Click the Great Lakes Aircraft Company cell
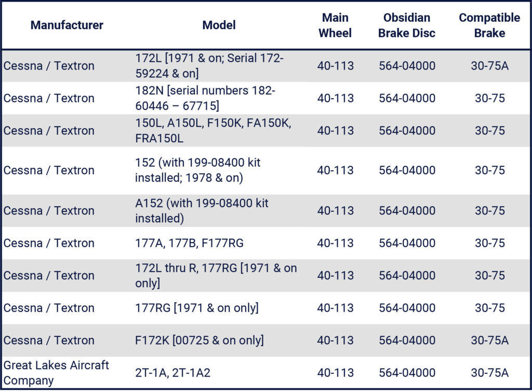The height and width of the screenshot is (392, 532). coord(56,373)
